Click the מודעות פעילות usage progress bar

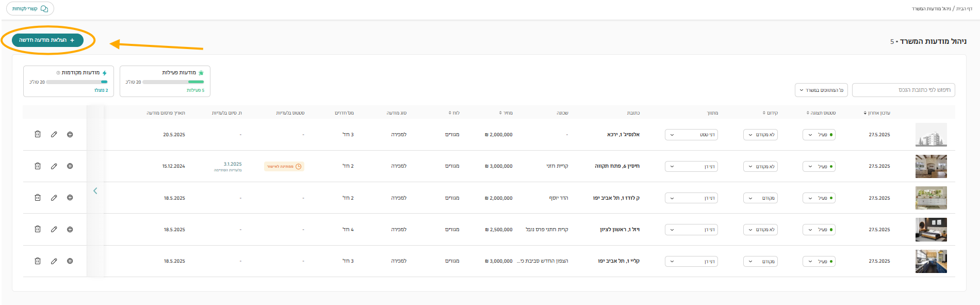pos(173,82)
